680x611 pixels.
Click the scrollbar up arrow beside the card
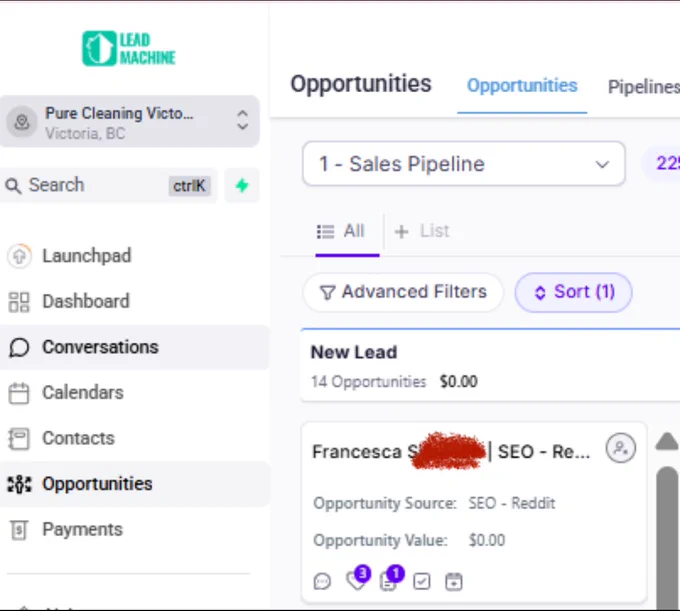pos(667,441)
